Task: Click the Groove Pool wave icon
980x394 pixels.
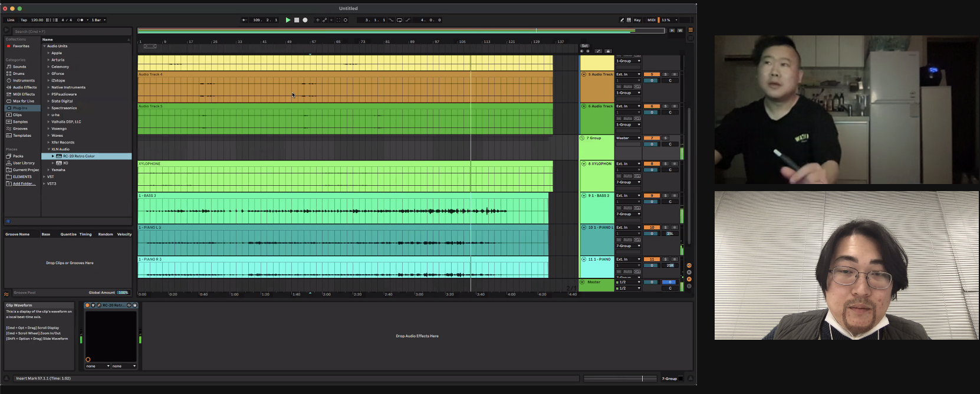Action: [x=6, y=294]
